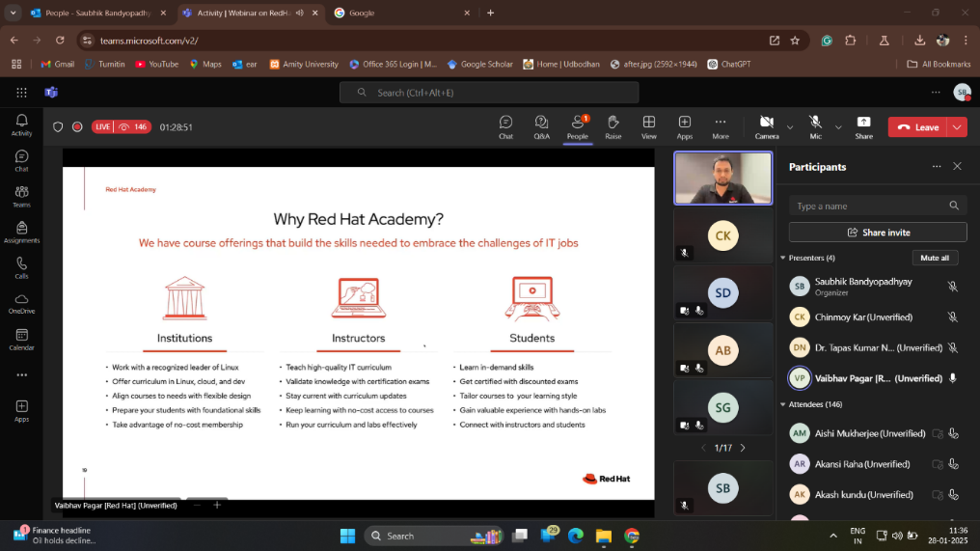This screenshot has width=980, height=551.
Task: Open the tab search dropdown
Action: [x=14, y=13]
